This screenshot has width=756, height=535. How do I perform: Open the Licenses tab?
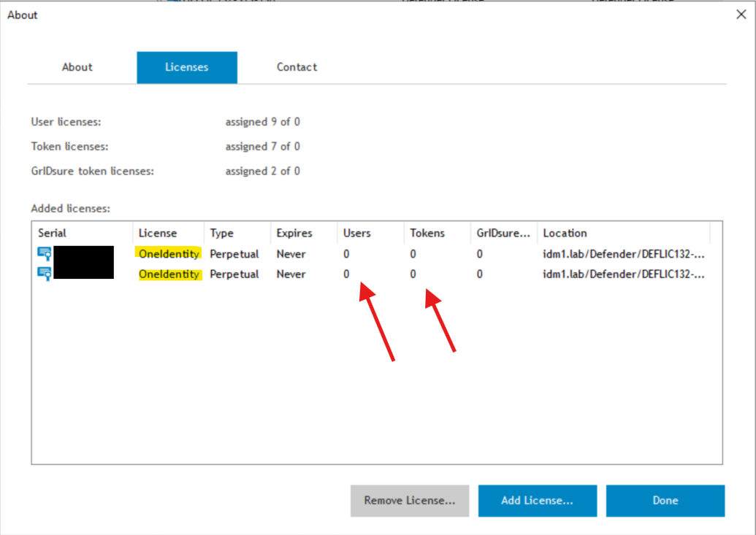[186, 67]
